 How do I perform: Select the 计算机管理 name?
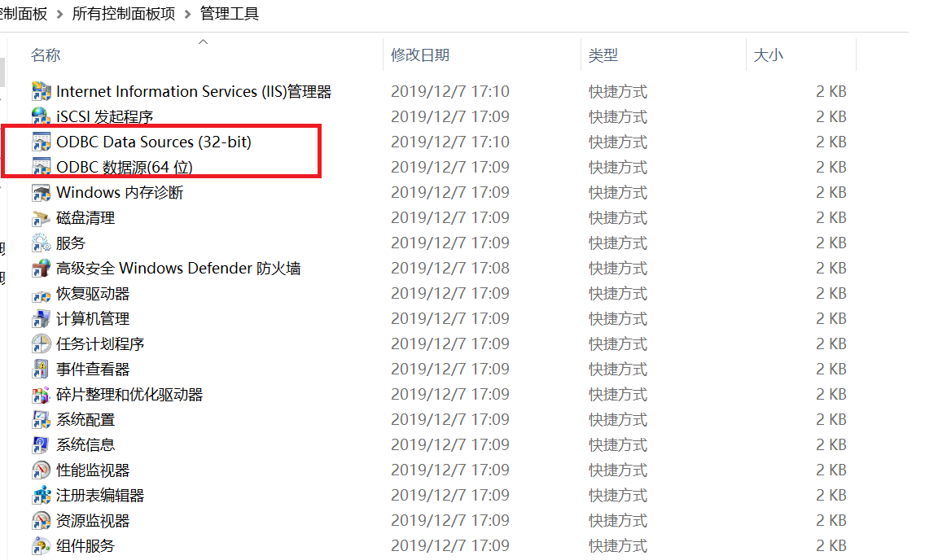point(93,319)
